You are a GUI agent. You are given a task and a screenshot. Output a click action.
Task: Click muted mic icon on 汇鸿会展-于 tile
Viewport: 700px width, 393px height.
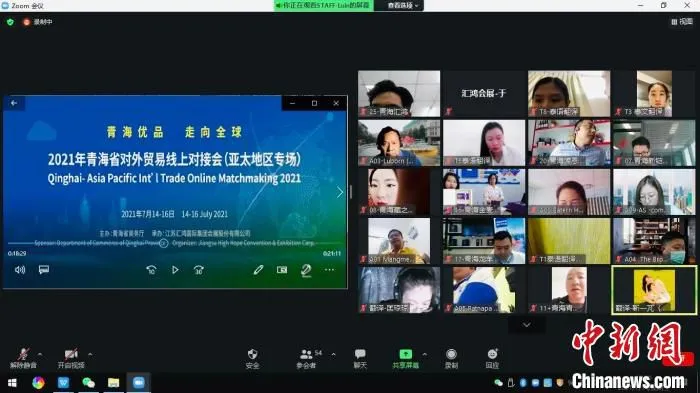coord(448,112)
